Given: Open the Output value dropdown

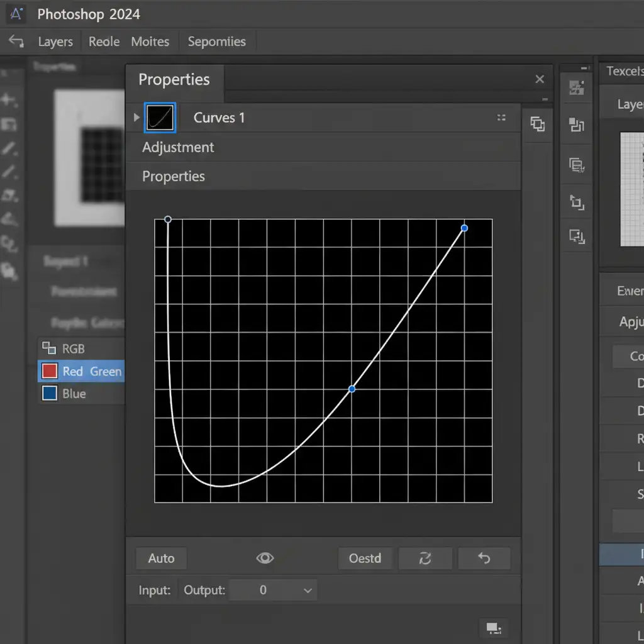Looking at the screenshot, I should 308,591.
